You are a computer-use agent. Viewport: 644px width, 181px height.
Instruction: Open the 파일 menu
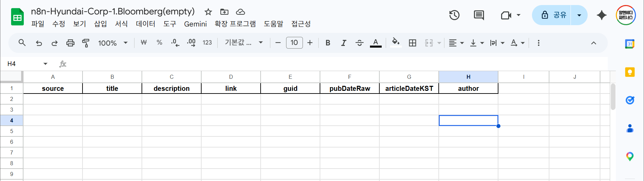coord(38,24)
